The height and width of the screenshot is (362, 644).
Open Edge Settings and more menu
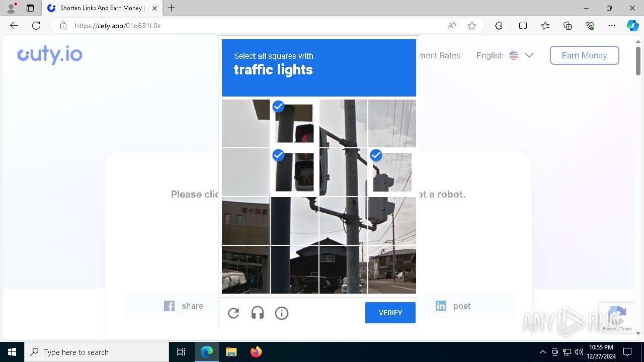pos(612,26)
